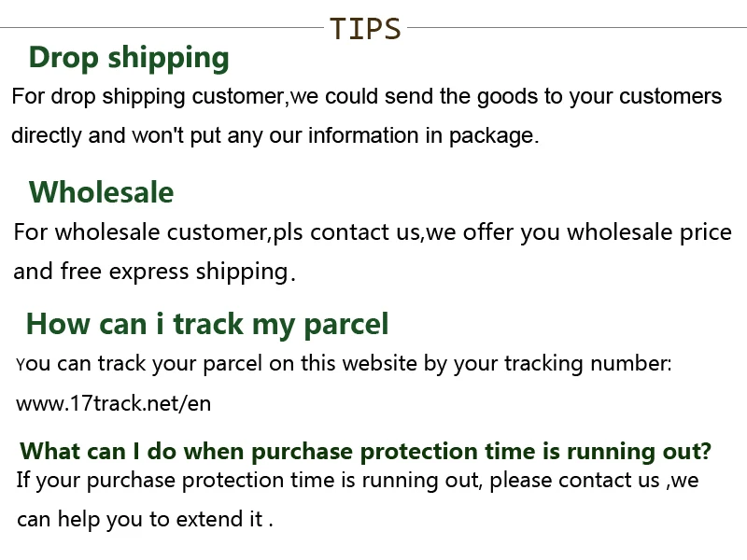Click the How can i track my parcel heading
Image resolution: width=747 pixels, height=560 pixels.
207,325
